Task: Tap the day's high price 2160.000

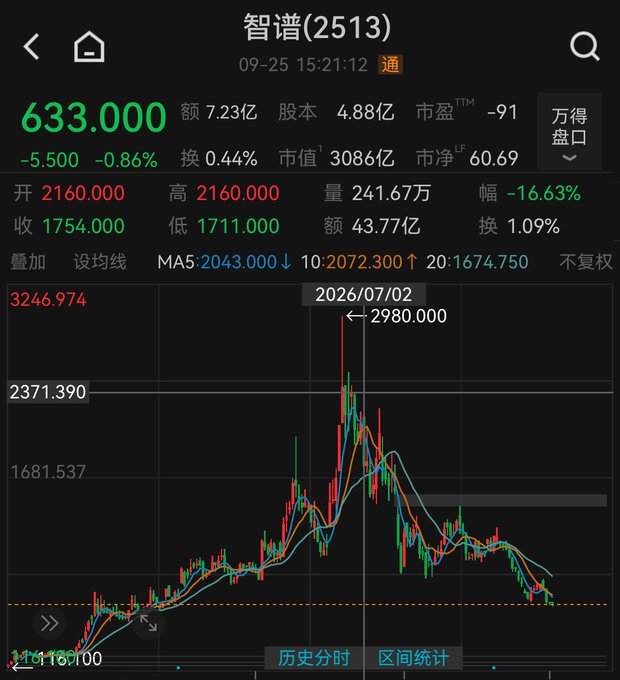Action: (x=238, y=193)
